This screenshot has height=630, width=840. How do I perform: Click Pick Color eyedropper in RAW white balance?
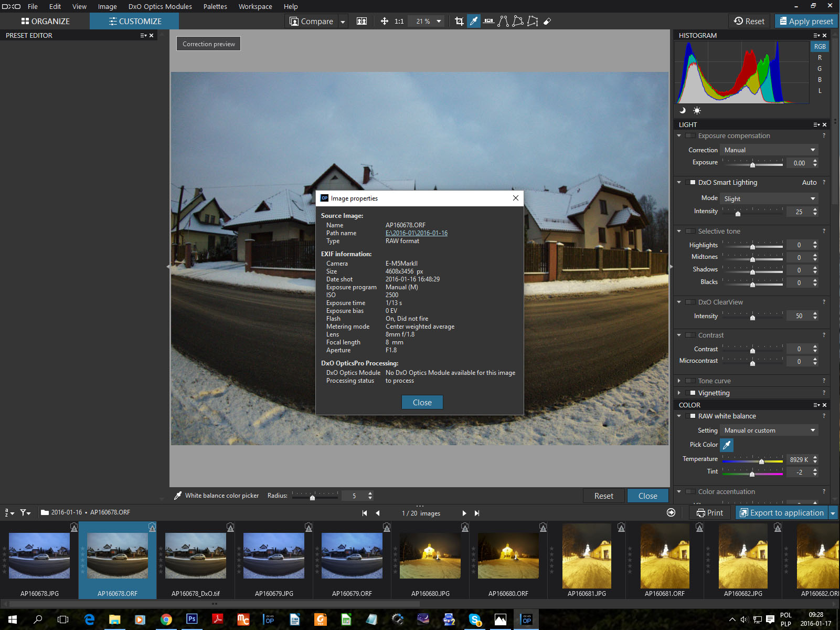tap(727, 445)
